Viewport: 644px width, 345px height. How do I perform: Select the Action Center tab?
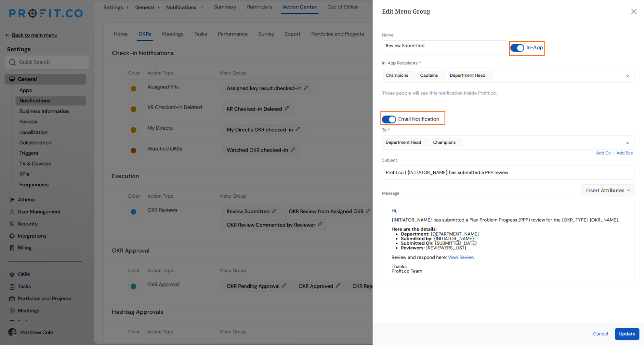pyautogui.click(x=299, y=7)
